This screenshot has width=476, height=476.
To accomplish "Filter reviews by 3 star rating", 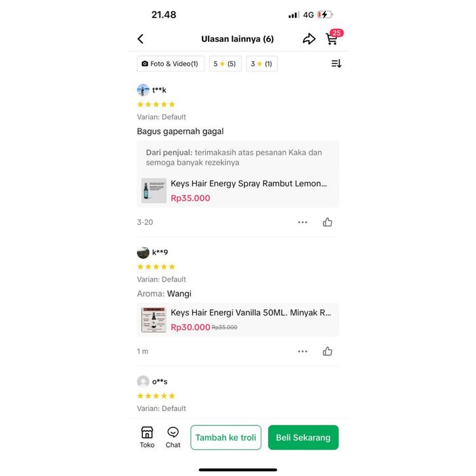I will [x=262, y=64].
